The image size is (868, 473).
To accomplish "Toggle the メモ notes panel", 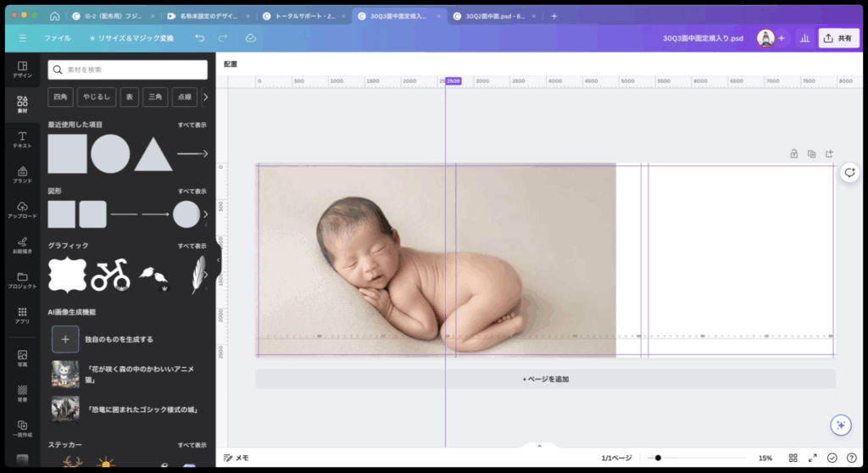I will (236, 458).
